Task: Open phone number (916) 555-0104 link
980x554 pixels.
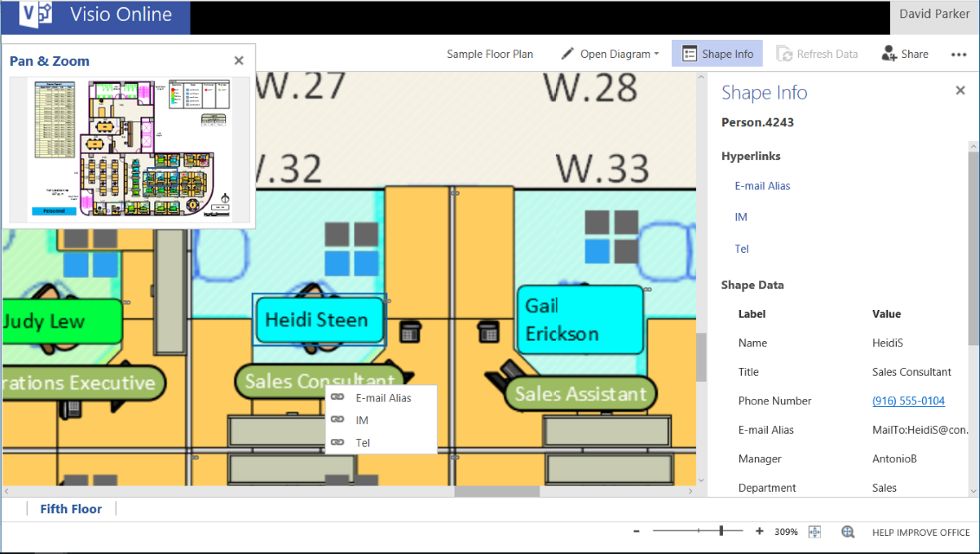Action: coord(908,401)
